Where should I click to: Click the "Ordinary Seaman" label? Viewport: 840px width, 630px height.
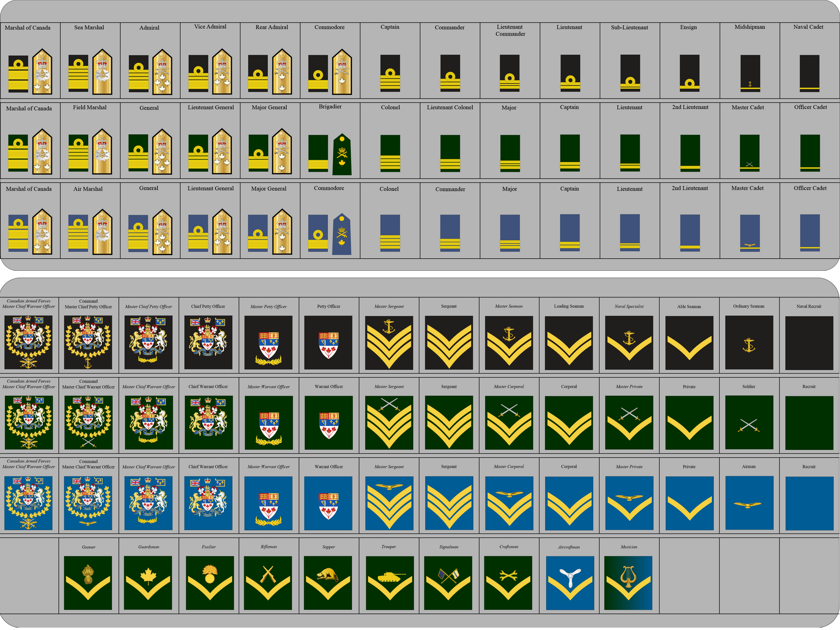click(749, 306)
